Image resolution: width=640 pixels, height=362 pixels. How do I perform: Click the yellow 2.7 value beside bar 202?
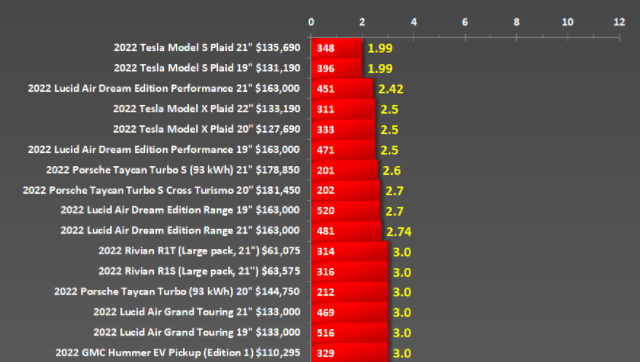394,191
